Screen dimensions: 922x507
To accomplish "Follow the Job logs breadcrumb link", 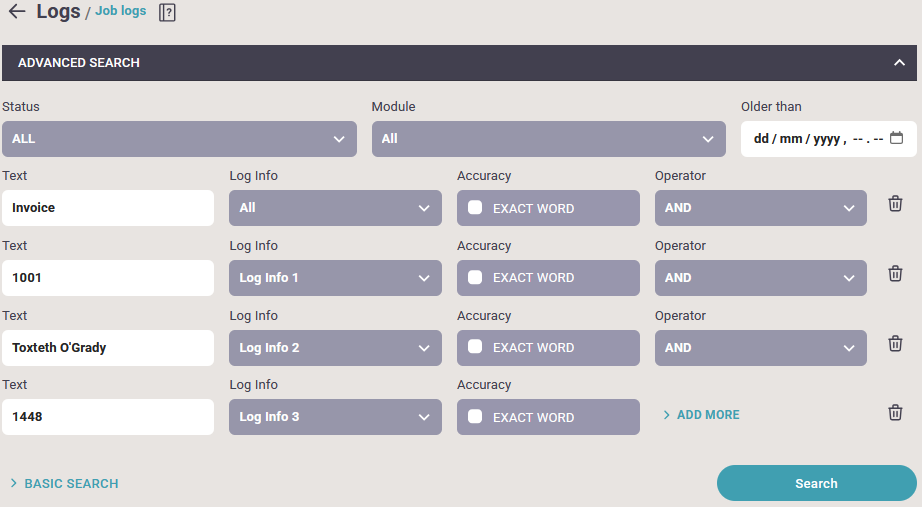I will click(121, 11).
